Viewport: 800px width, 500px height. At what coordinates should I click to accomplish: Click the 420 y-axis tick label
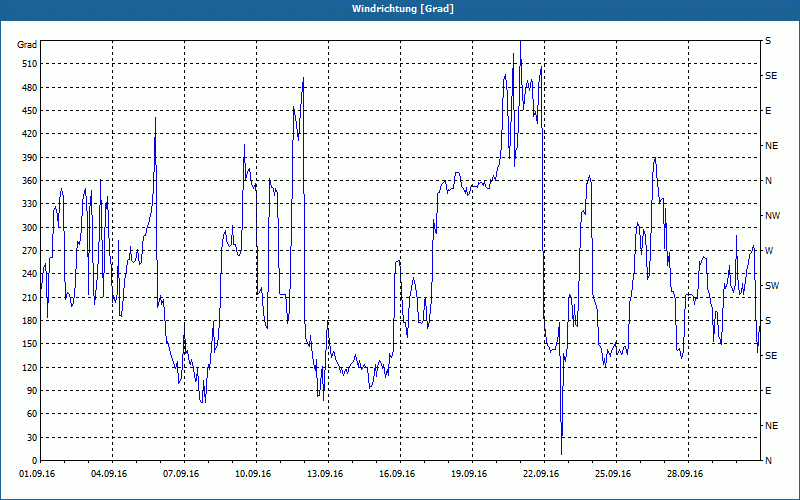click(x=29, y=134)
